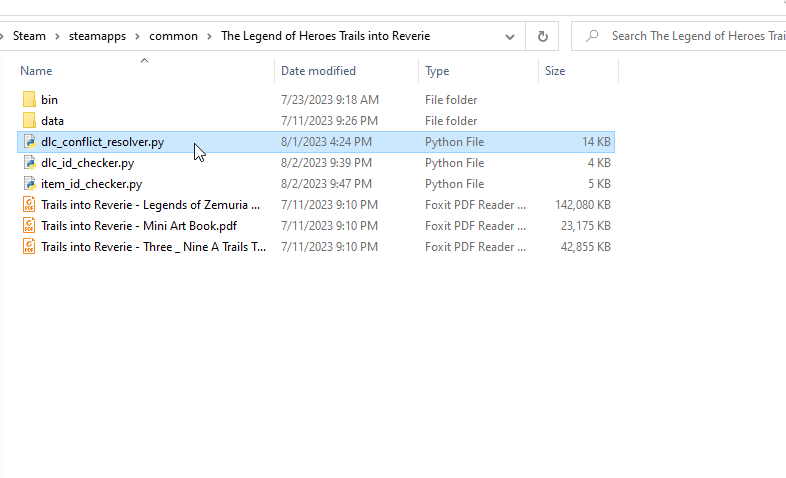
Task: Expand the chevron after Steam in path
Action: pyautogui.click(x=57, y=36)
